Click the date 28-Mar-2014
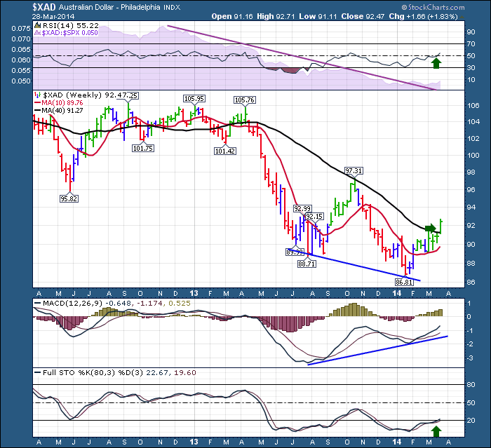 (x=53, y=16)
